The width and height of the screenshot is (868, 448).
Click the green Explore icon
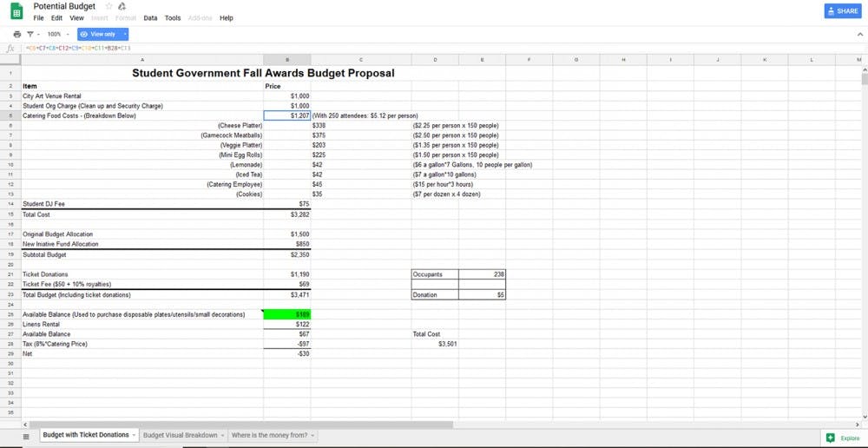(830, 438)
